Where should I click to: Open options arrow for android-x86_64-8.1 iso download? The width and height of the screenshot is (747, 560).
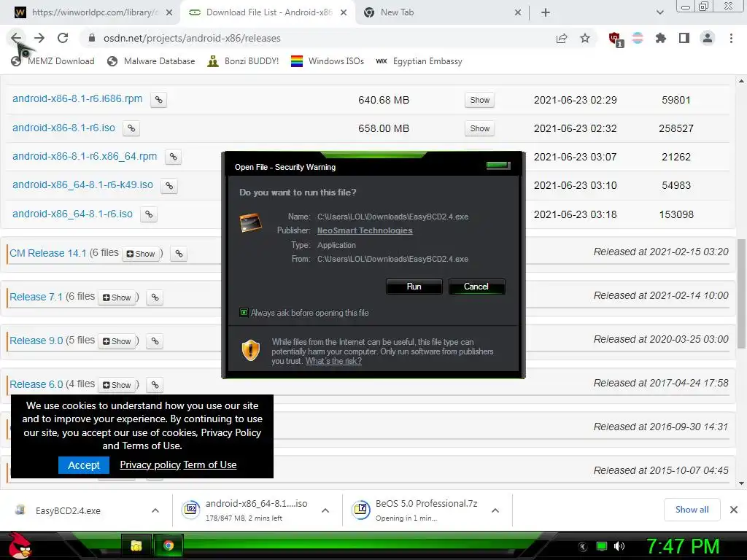[325, 510]
